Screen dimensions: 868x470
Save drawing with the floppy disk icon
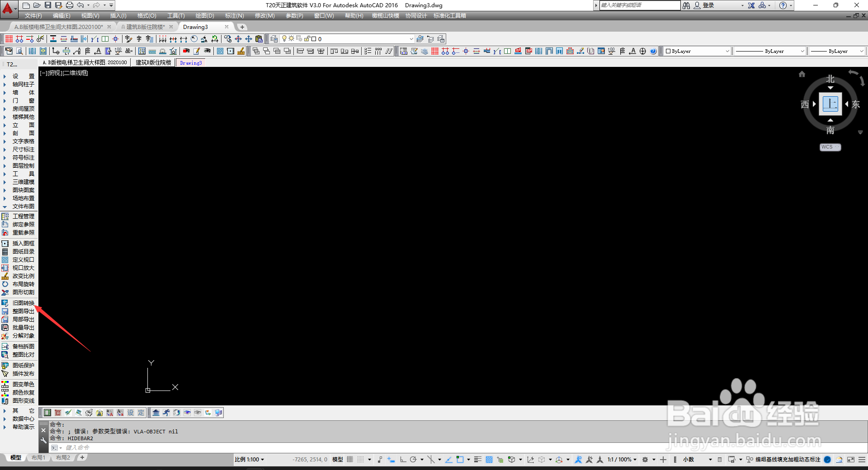48,5
